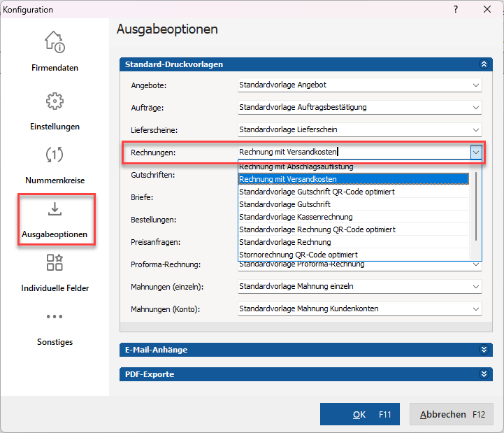Click the dropdown list's vertical scrollbar
This screenshot has width=504, height=433.
click(476, 206)
